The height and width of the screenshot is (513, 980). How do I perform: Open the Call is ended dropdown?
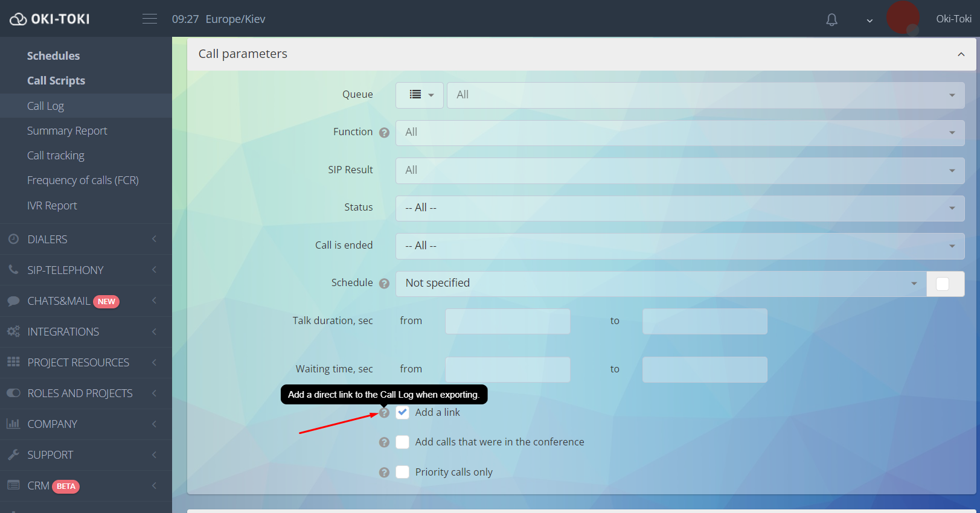(679, 246)
